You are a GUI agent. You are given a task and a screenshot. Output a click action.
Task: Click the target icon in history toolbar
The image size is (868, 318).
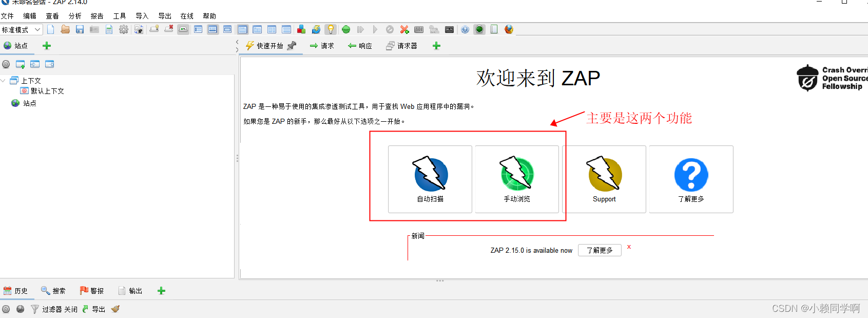coord(6,309)
